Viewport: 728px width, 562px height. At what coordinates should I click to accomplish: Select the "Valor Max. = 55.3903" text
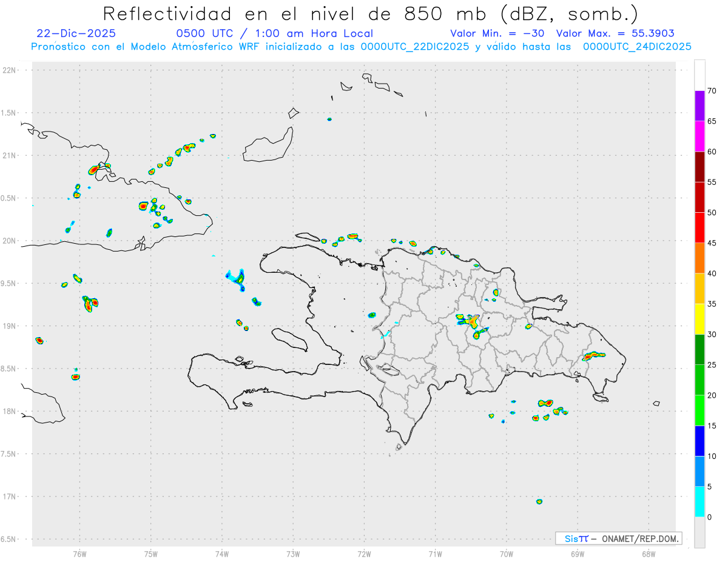coord(615,33)
